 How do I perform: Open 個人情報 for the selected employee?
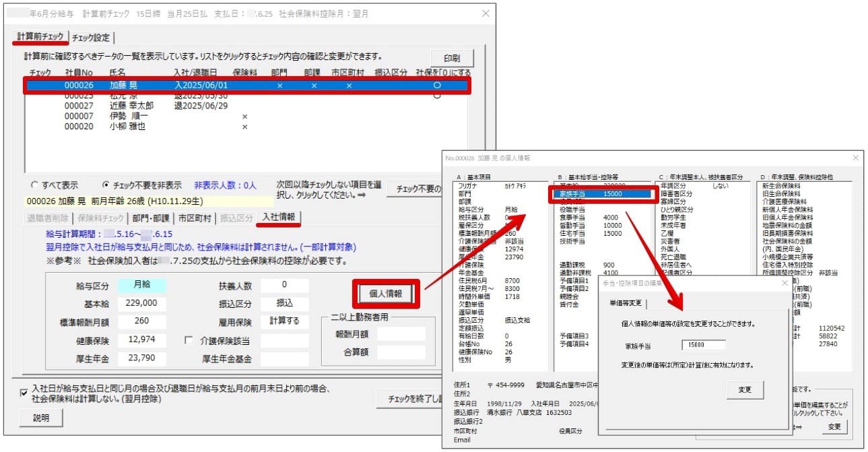[x=386, y=294]
